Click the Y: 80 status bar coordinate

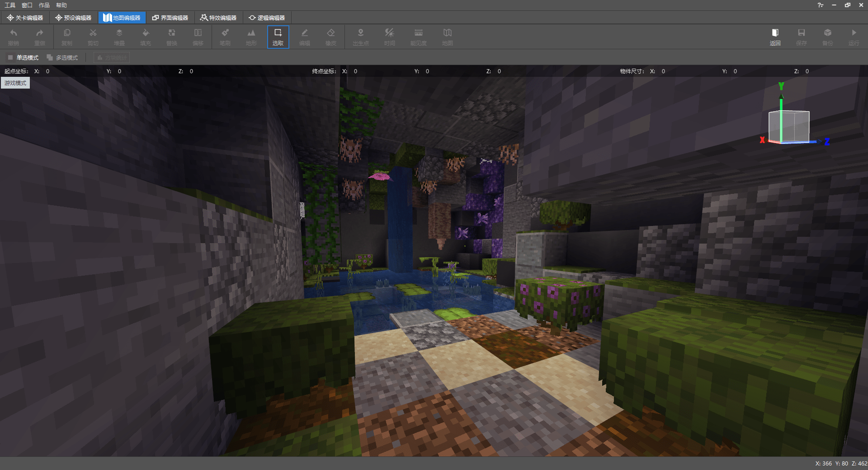click(842, 463)
